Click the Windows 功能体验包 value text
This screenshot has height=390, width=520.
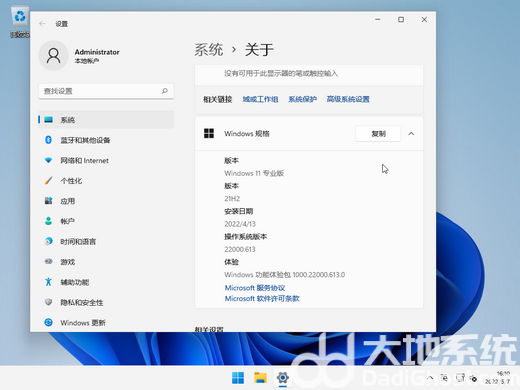[x=285, y=275]
